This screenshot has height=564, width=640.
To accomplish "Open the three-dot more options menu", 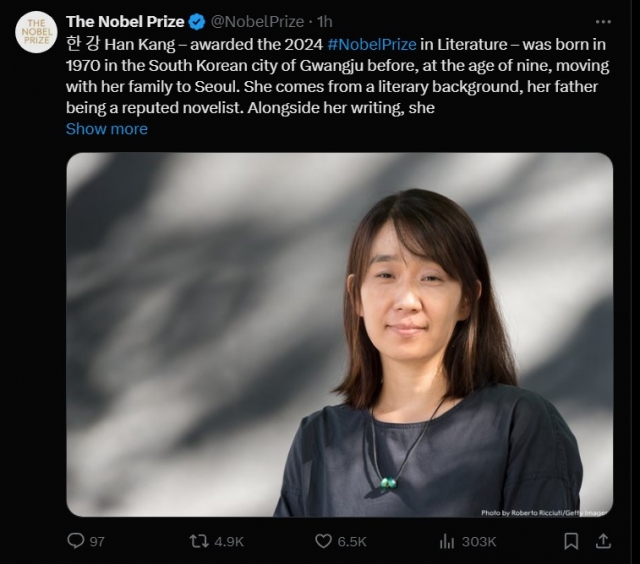I will (x=603, y=22).
